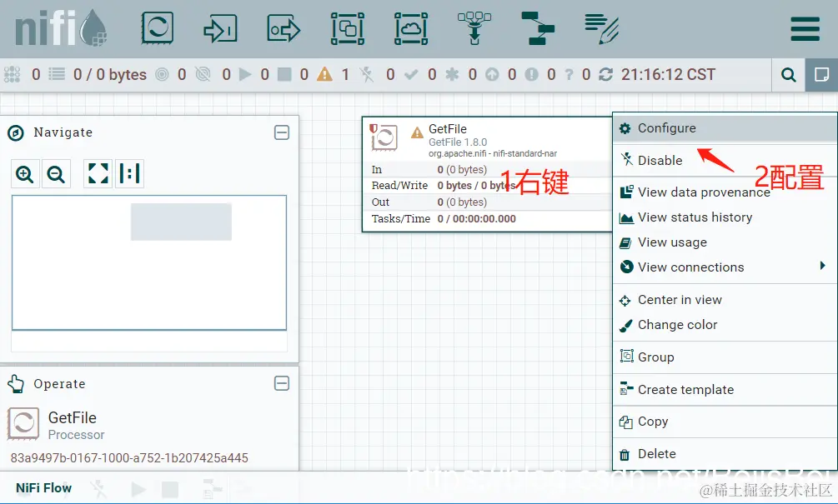Zoom out using Navigate panel button
Image resolution: width=838 pixels, height=504 pixels.
57,174
